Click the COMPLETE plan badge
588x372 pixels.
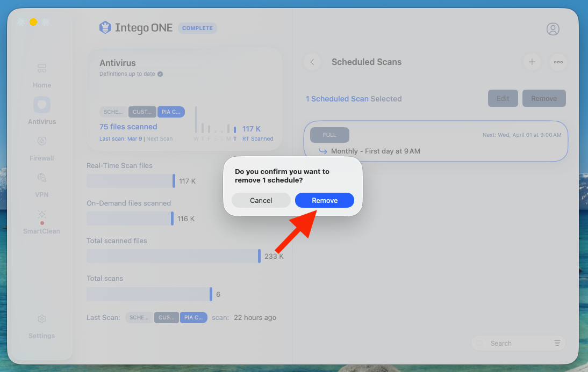tap(197, 28)
